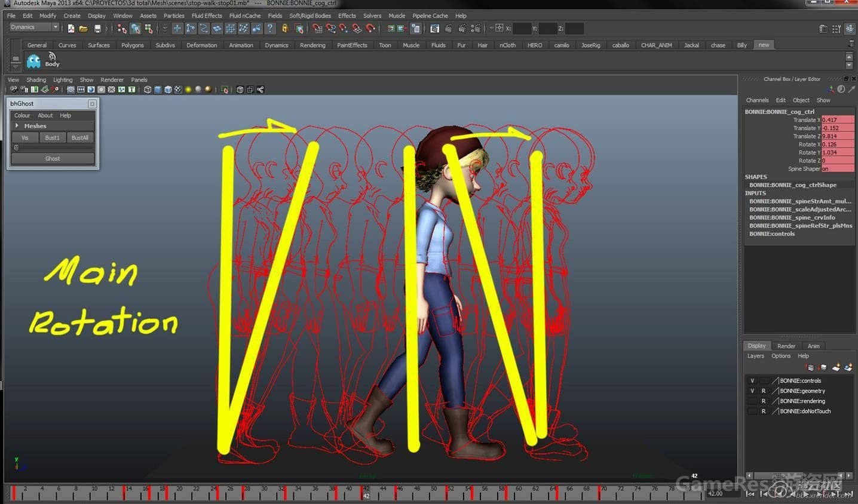Switch to the Render layer tab
The width and height of the screenshot is (858, 504).
coord(786,346)
